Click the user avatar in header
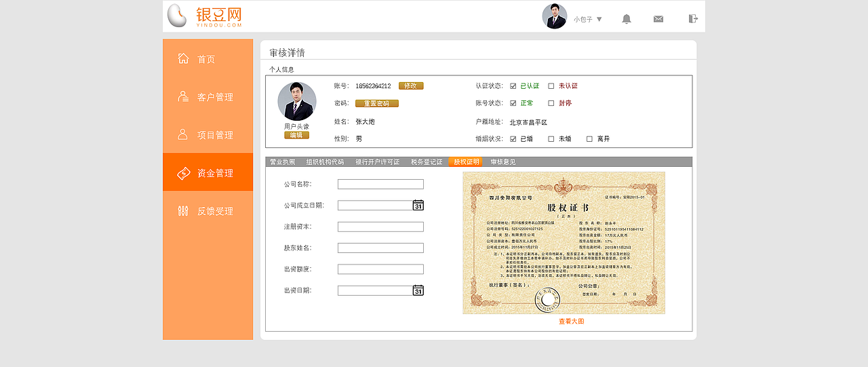 pos(554,16)
